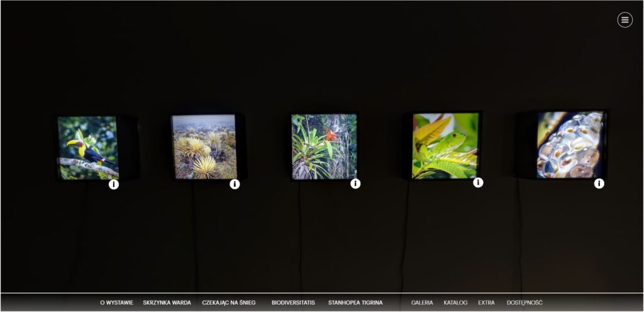Screen dimensions: 644x312
Task: Select BIODIVERSITATIS in the bottom menu
Action: click(x=293, y=303)
